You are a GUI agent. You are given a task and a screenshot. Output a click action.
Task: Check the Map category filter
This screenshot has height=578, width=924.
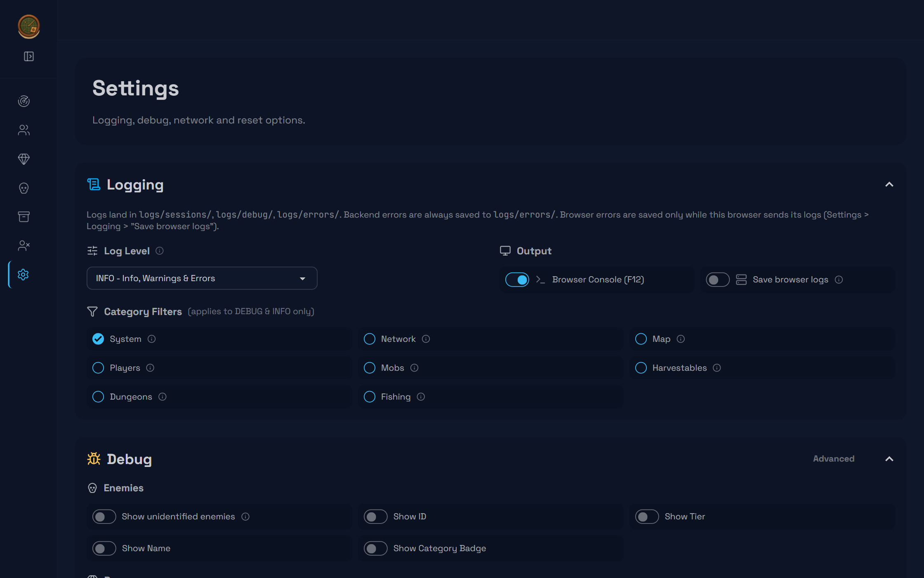tap(641, 339)
